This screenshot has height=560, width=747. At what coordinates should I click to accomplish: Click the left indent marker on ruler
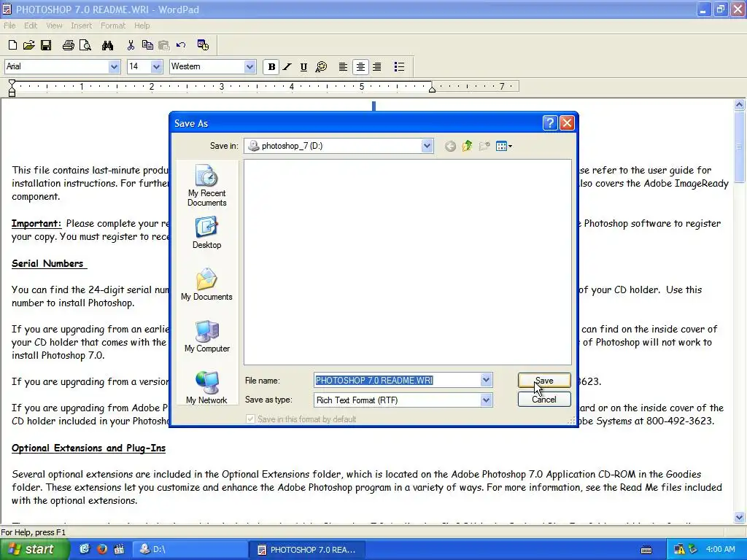click(x=12, y=88)
